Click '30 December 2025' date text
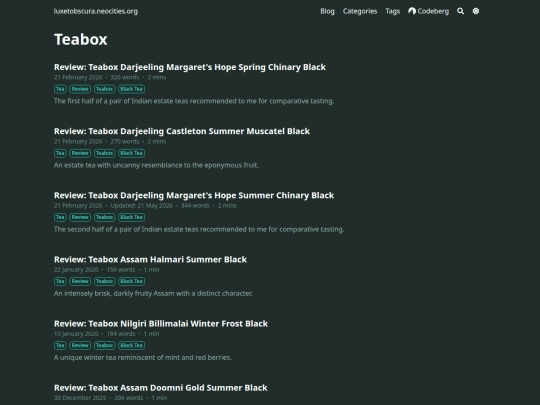 [x=80, y=398]
